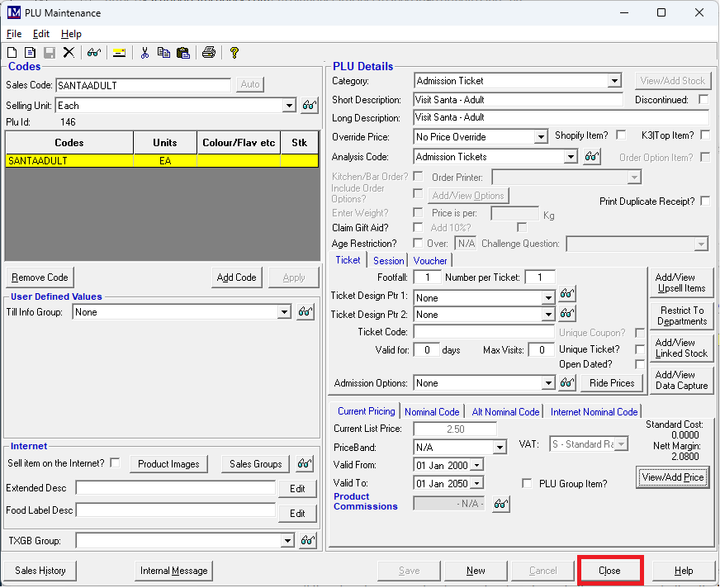The width and height of the screenshot is (720, 588).
Task: Expand the Override Price dropdown
Action: pos(541,137)
